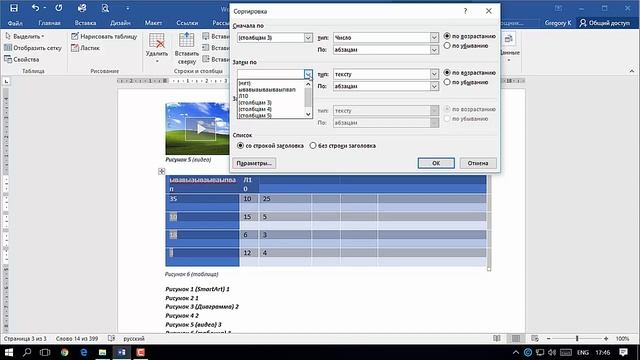The width and height of the screenshot is (640, 360).
Task: Click the redo/repeat arrow icon
Action: [x=59, y=8]
